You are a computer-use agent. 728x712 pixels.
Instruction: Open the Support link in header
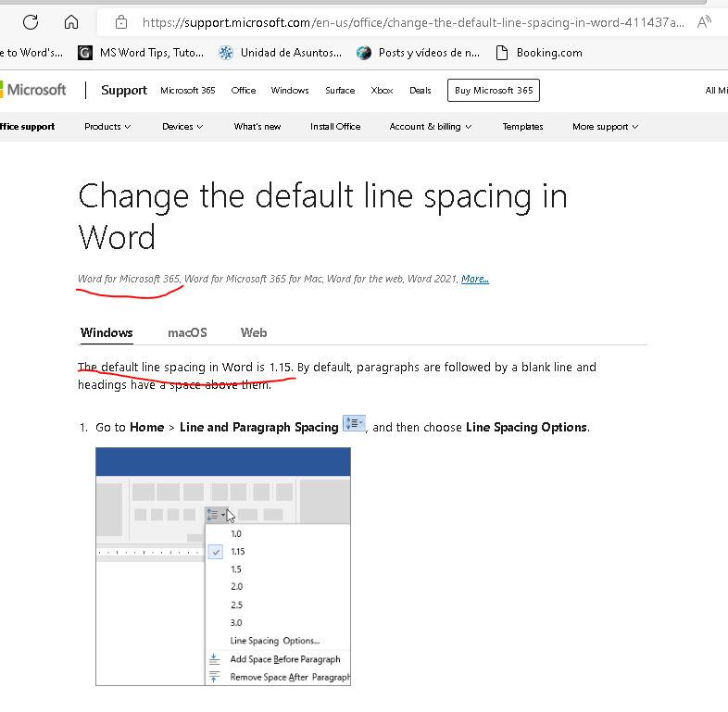(x=124, y=90)
